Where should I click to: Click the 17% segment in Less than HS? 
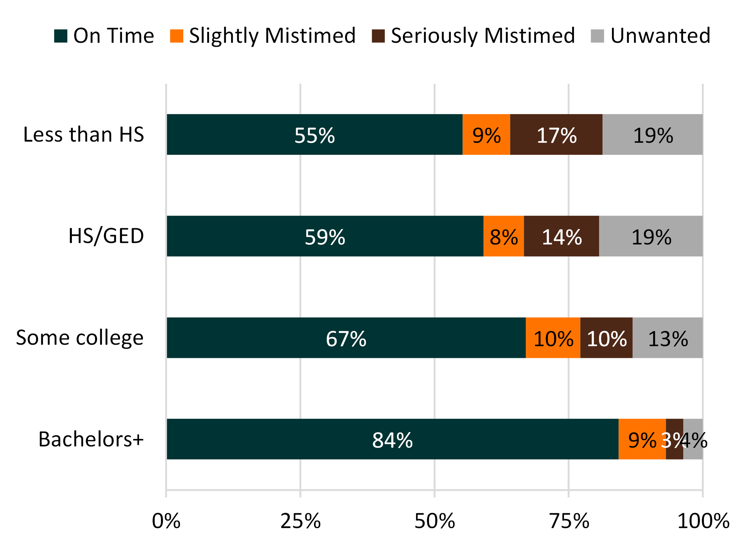556,134
